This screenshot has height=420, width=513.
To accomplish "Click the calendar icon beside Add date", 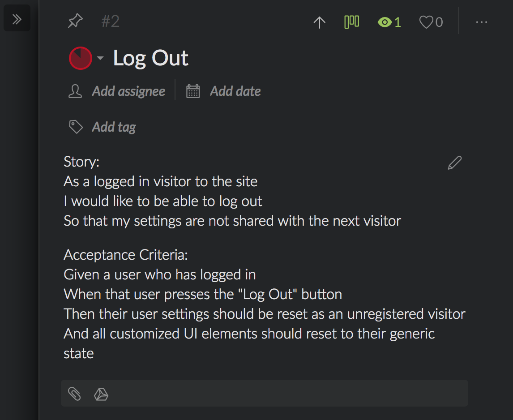I will (193, 91).
